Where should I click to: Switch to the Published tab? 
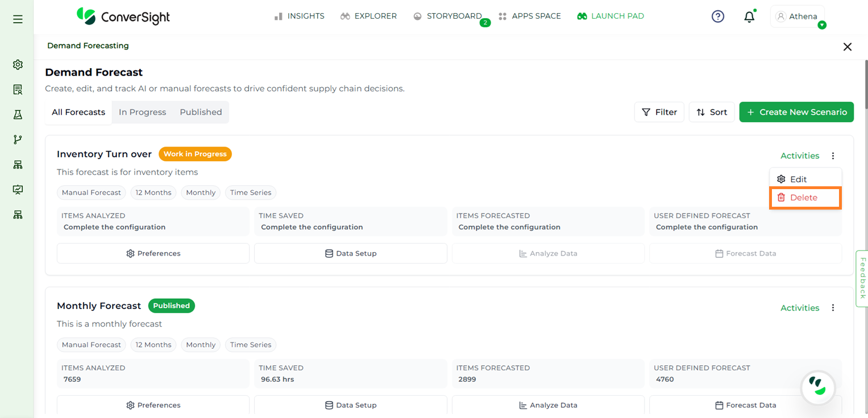point(201,112)
